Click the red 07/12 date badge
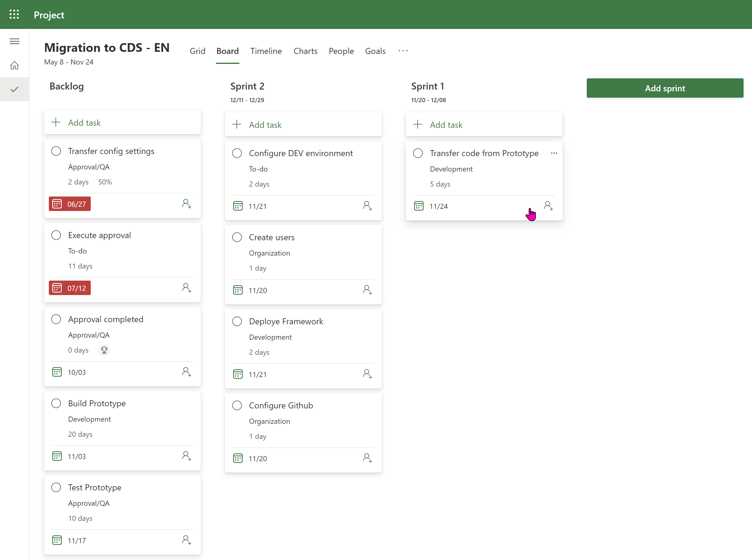Viewport: 752px width, 560px height. coord(70,288)
